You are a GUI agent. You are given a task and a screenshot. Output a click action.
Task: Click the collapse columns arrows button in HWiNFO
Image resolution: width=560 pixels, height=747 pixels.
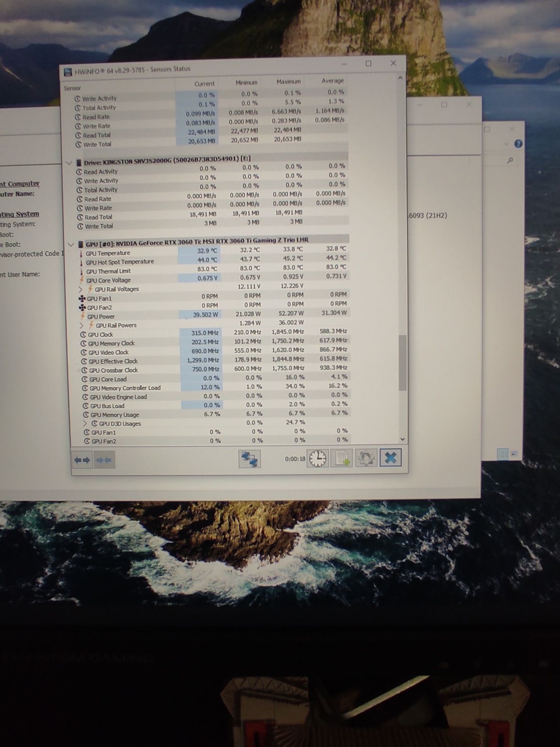click(x=104, y=460)
